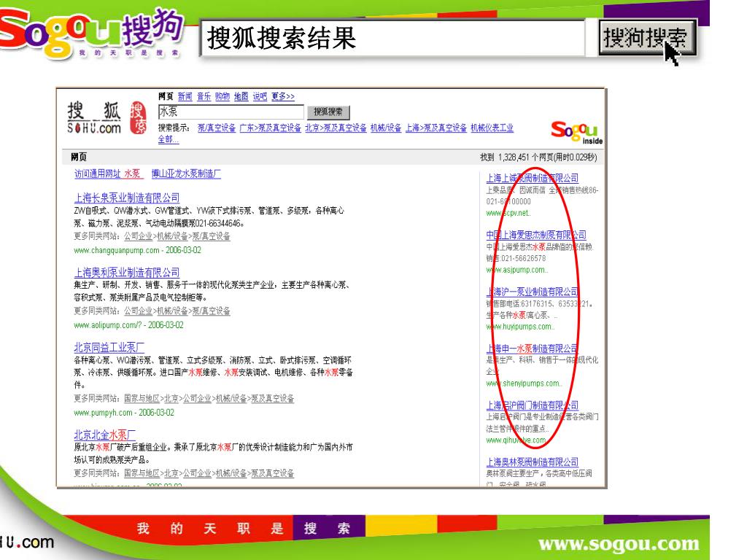Open result 北京同益工业泵厂
This screenshot has width=747, height=560.
click(x=109, y=347)
